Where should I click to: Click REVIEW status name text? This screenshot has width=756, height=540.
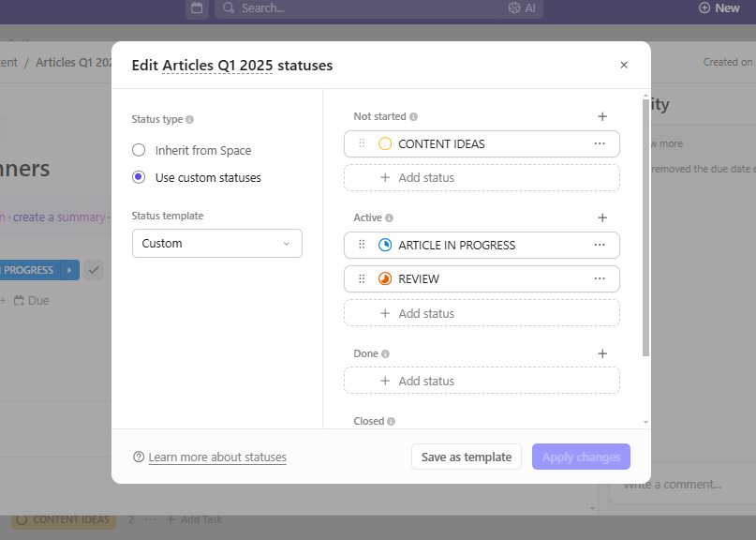419,279
